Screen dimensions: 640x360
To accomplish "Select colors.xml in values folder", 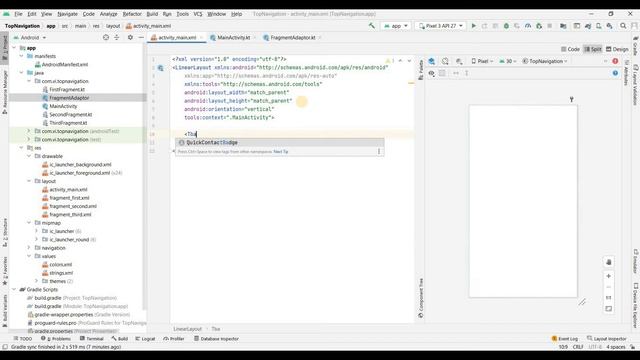I will 61,264.
